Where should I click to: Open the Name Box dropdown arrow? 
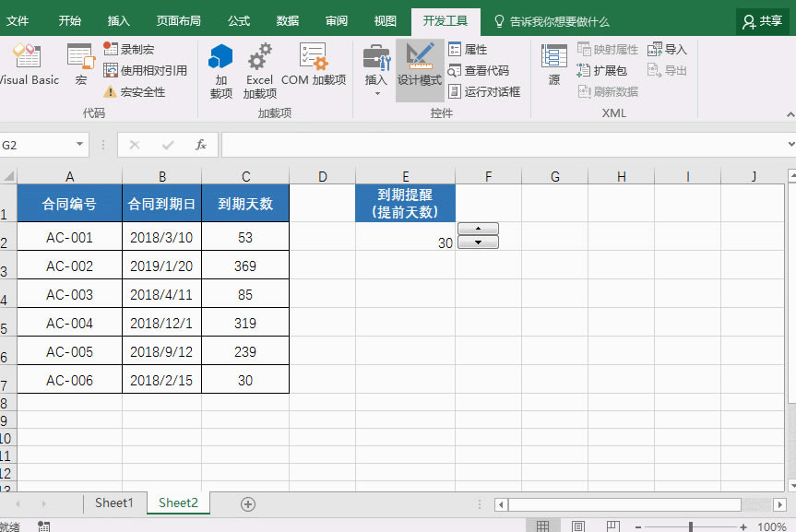point(79,145)
